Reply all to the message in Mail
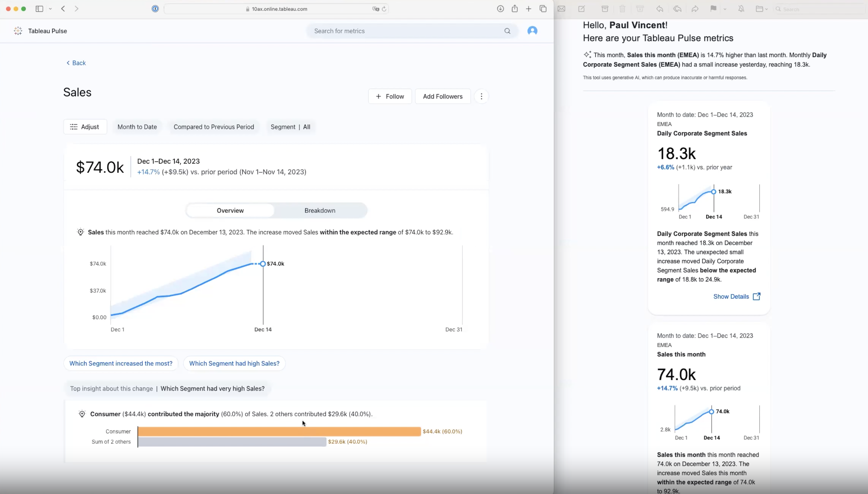Screen dimensions: 868x494 tap(677, 9)
